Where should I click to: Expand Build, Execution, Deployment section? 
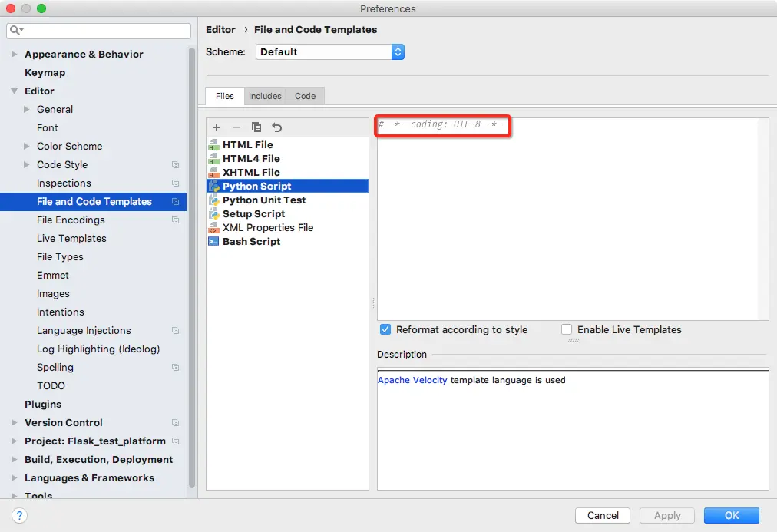[x=15, y=459]
